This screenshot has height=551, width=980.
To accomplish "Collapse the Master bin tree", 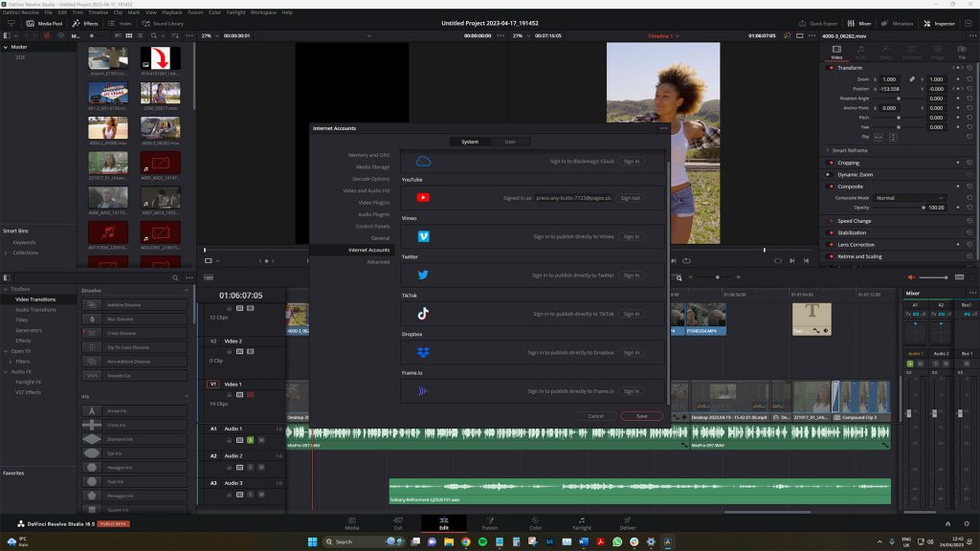I will 6,47.
